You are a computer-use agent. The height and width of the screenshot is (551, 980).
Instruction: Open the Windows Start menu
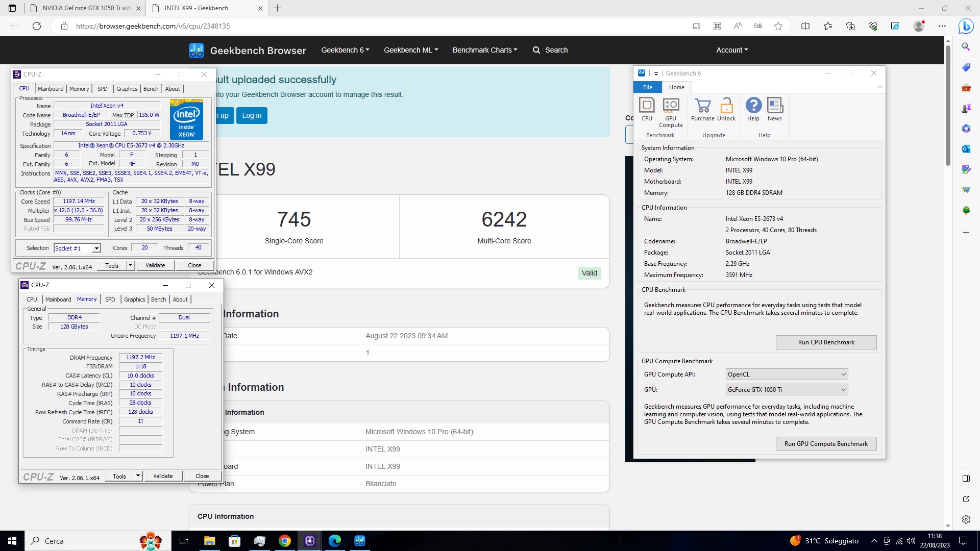point(12,541)
